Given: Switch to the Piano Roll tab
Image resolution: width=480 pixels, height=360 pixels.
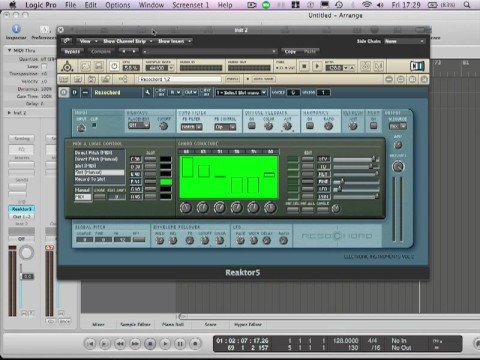Looking at the screenshot, I should (x=173, y=324).
